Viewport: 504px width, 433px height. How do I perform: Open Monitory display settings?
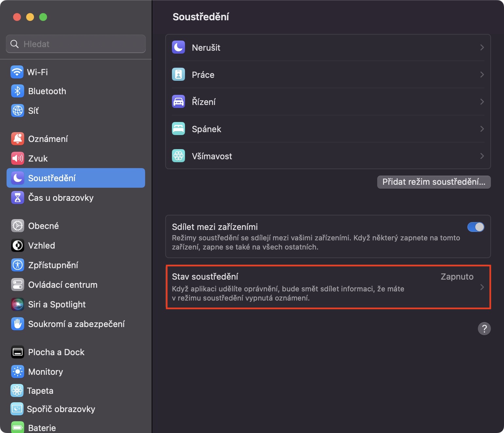click(x=45, y=372)
